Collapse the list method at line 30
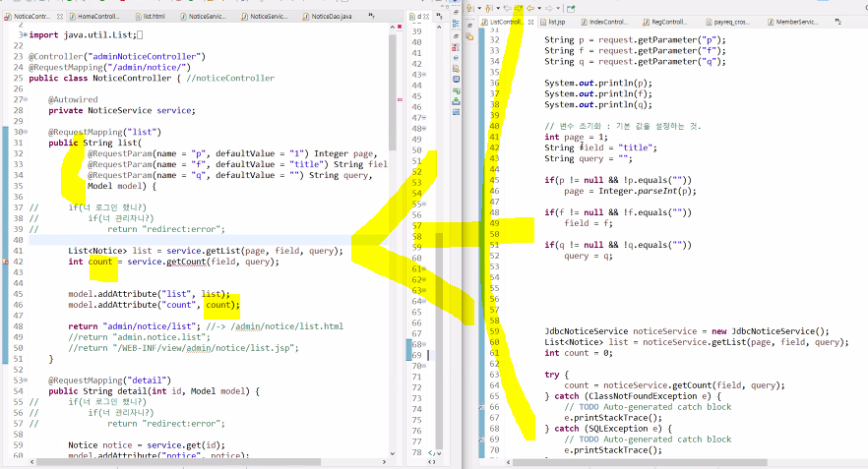 coord(26,132)
